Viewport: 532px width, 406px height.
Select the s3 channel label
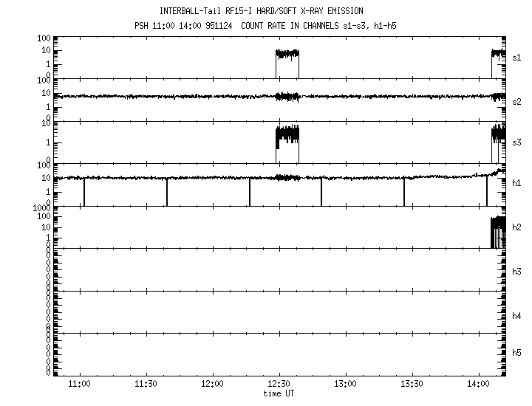point(517,142)
